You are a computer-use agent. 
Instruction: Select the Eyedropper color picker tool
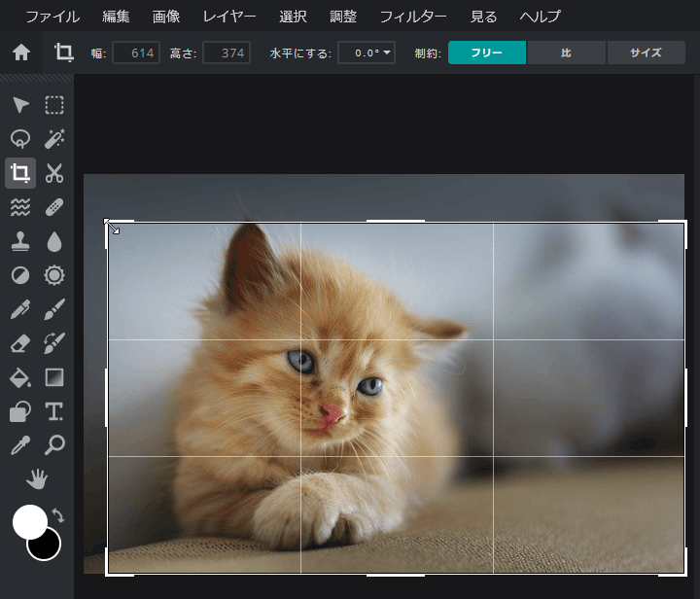[x=20, y=445]
